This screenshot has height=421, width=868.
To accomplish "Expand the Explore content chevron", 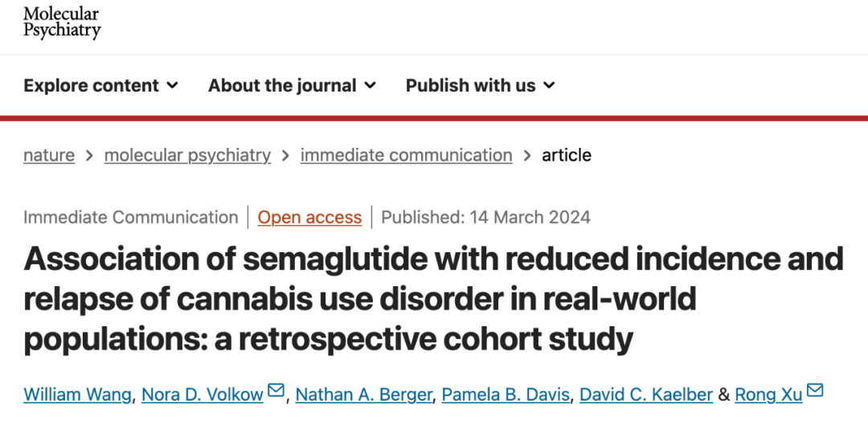I will [x=172, y=85].
